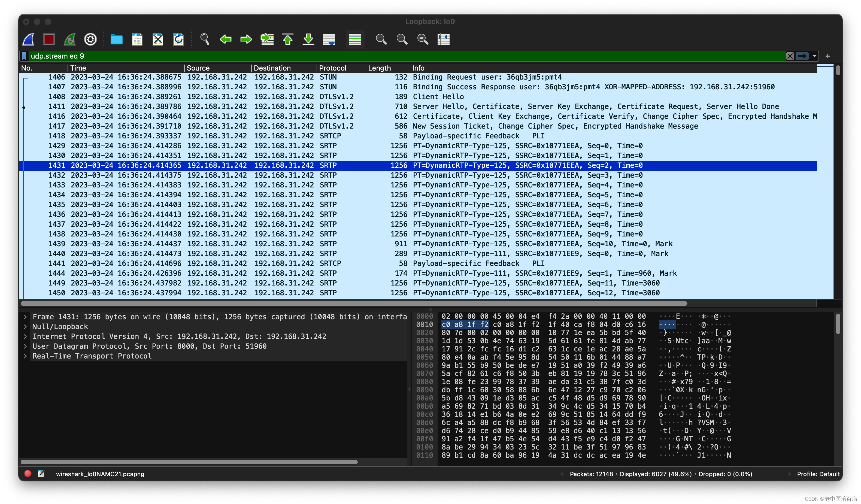Click the Zoom in magnifier icon
Viewport: 861px width, 504px height.
pos(381,39)
